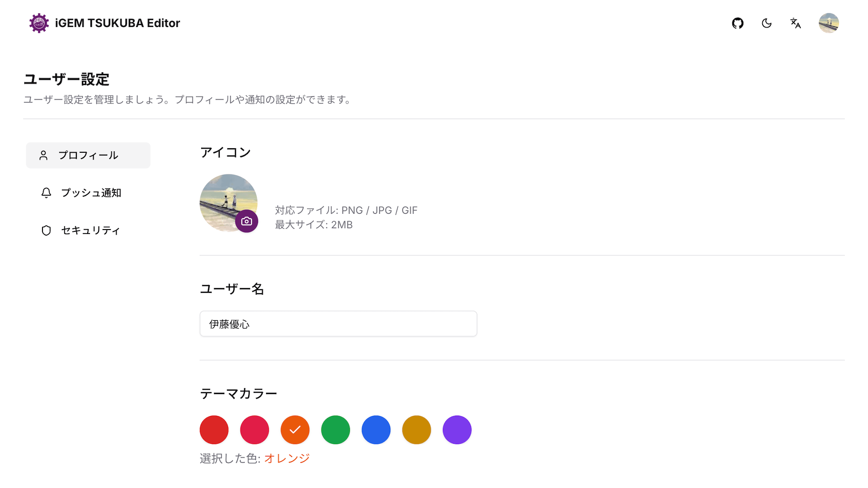Toggle dark mode with the moon icon

point(767,23)
